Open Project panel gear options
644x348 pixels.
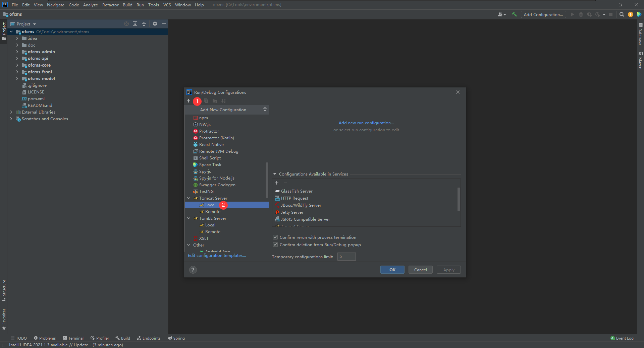(155, 24)
